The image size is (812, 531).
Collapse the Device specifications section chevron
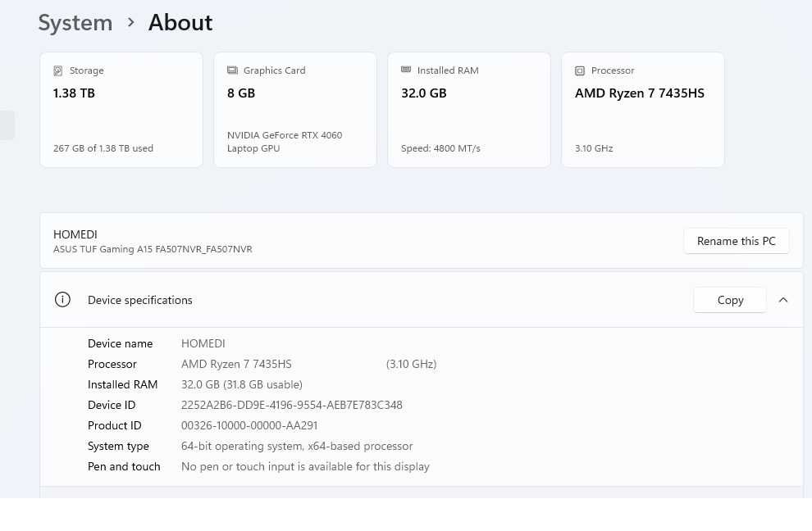point(783,300)
